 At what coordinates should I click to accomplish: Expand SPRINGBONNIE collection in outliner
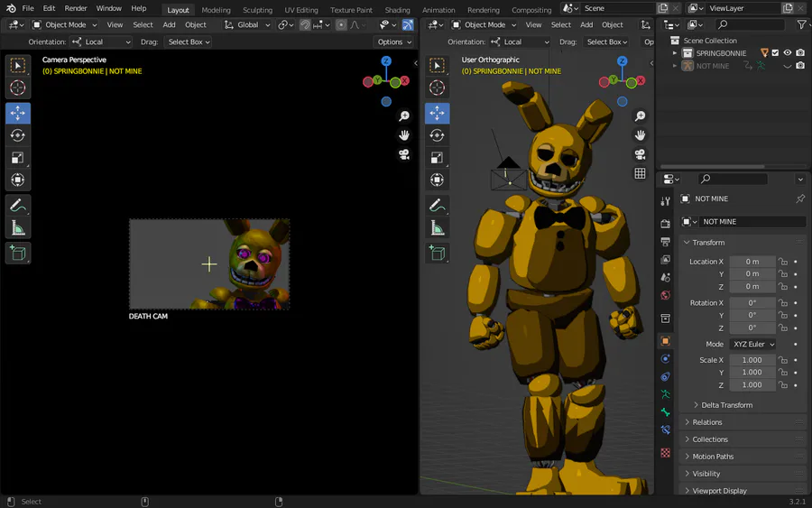[x=675, y=53]
